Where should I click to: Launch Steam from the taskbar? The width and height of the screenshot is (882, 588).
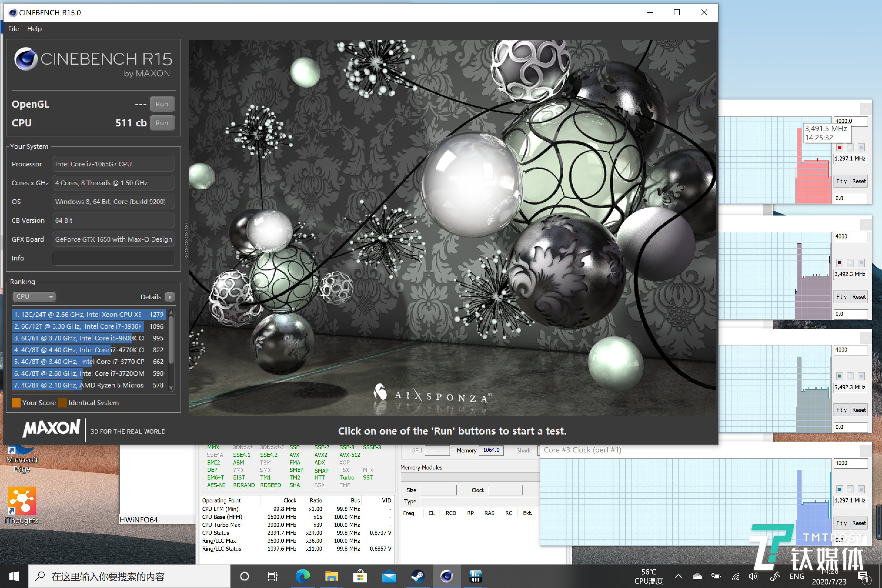[x=418, y=576]
